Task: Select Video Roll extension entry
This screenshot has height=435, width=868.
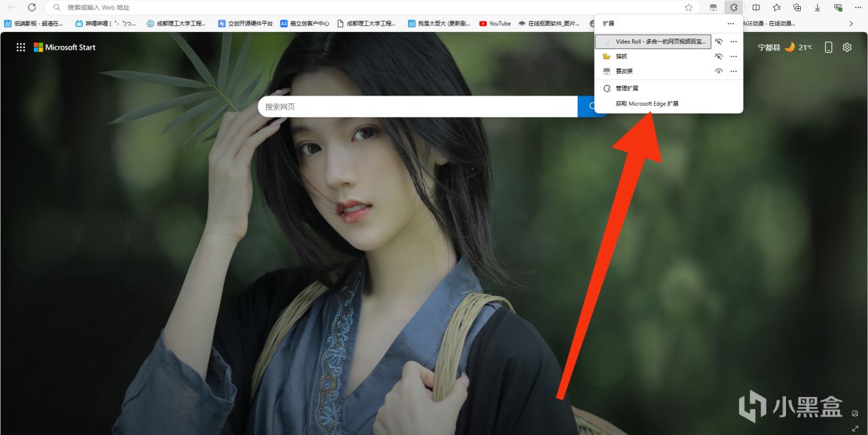Action: tap(653, 41)
